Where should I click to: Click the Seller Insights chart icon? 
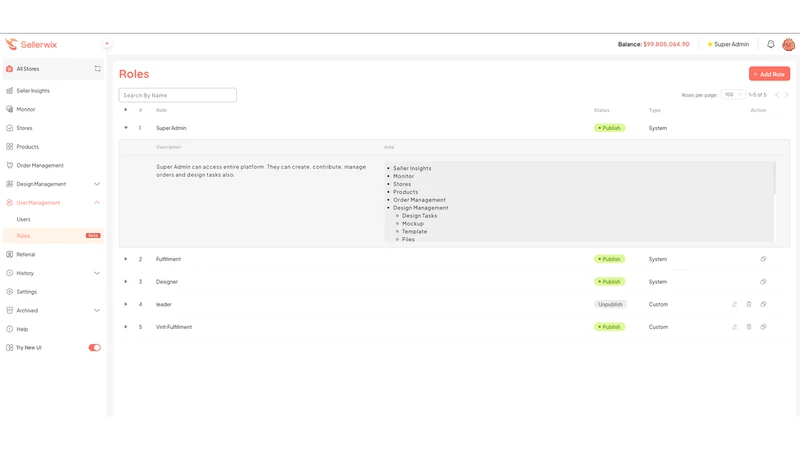pyautogui.click(x=9, y=90)
